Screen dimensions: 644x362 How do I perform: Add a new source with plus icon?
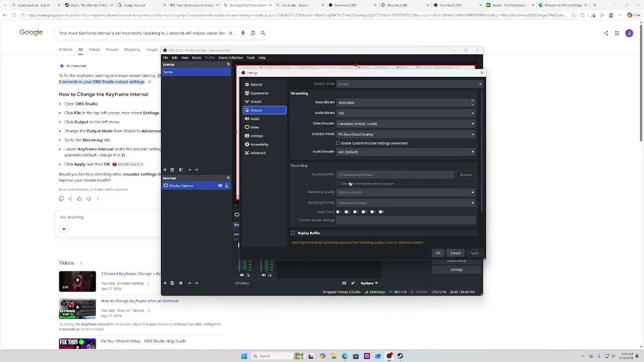(165, 283)
